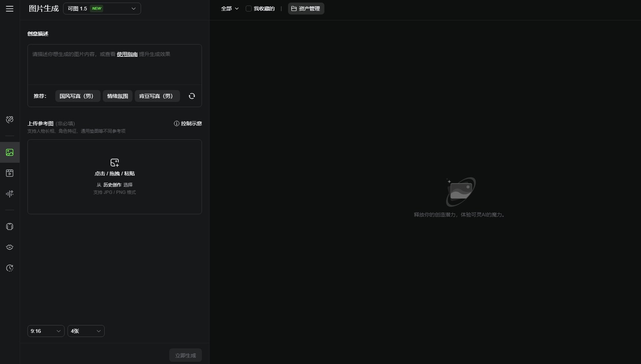This screenshot has width=641, height=364.
Task: Open the 9:16 aspect ratio dropdown
Action: coord(46,331)
